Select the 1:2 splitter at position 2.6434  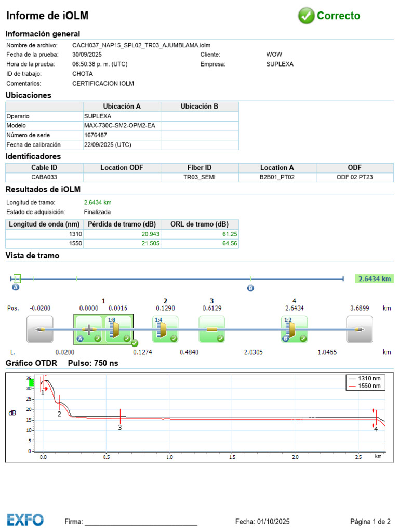click(294, 329)
